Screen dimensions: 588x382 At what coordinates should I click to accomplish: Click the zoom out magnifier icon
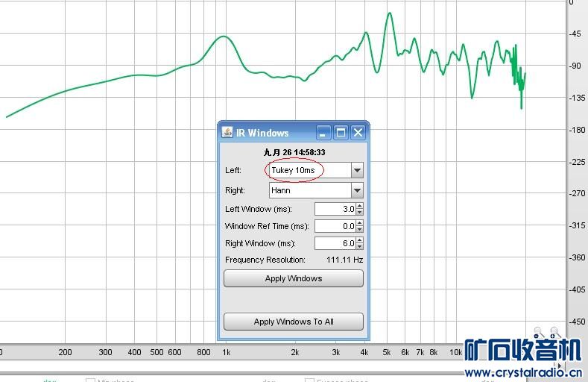point(539,332)
